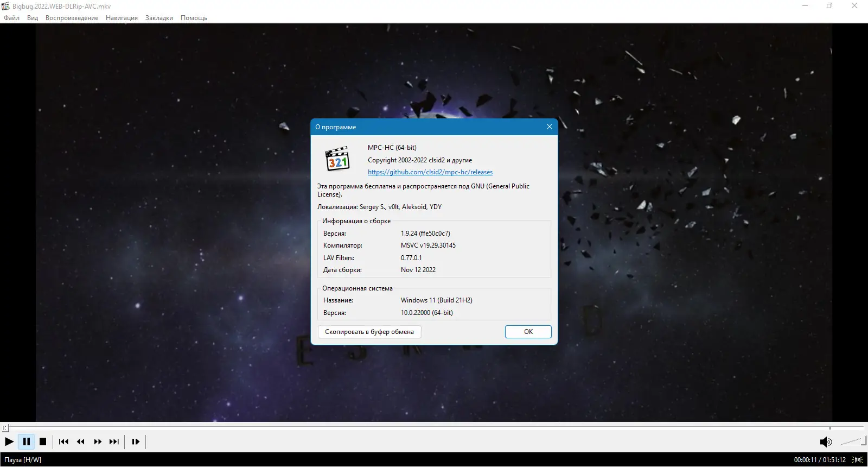Click the GNU General Public License notice text
The image size is (868, 467).
pyautogui.click(x=423, y=190)
